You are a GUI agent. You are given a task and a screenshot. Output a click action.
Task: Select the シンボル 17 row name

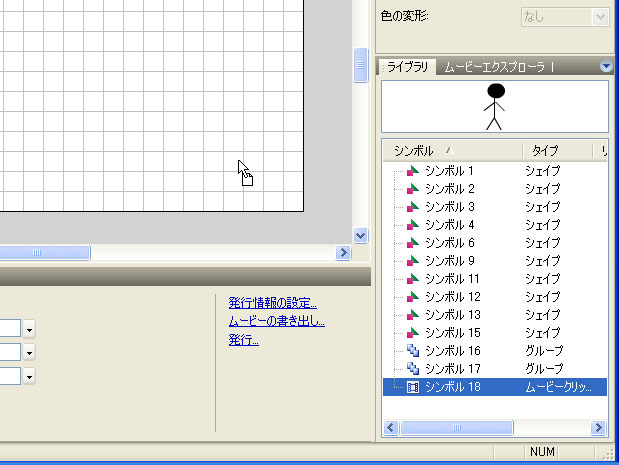[x=453, y=369]
